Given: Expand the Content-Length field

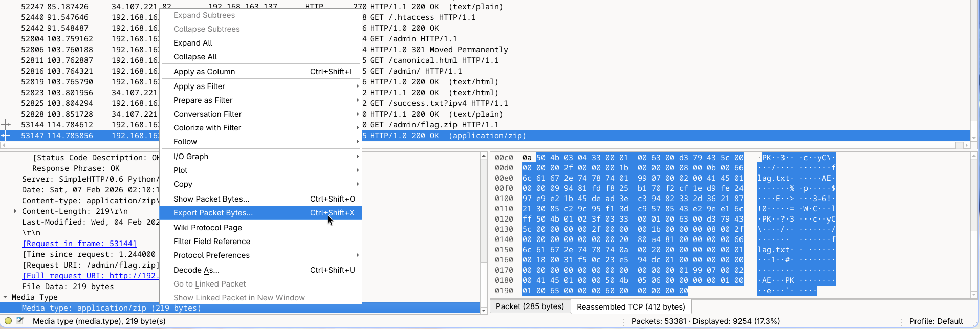Looking at the screenshot, I should click(x=15, y=211).
